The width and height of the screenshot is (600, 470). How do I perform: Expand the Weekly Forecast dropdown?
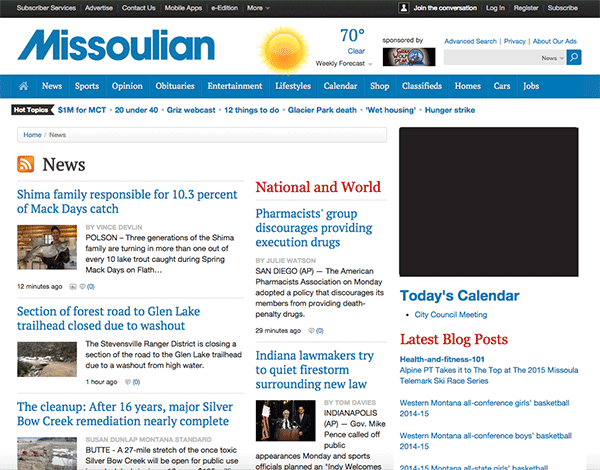coord(344,64)
